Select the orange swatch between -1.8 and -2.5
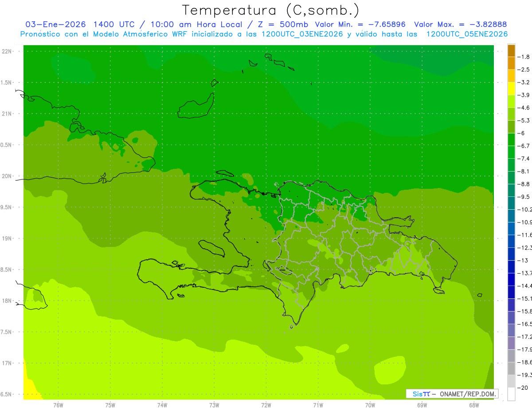The width and height of the screenshot is (532, 411). [x=511, y=63]
